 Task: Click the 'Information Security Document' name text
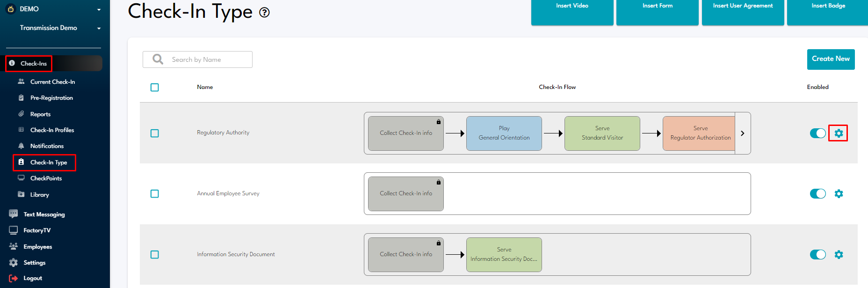(x=236, y=254)
